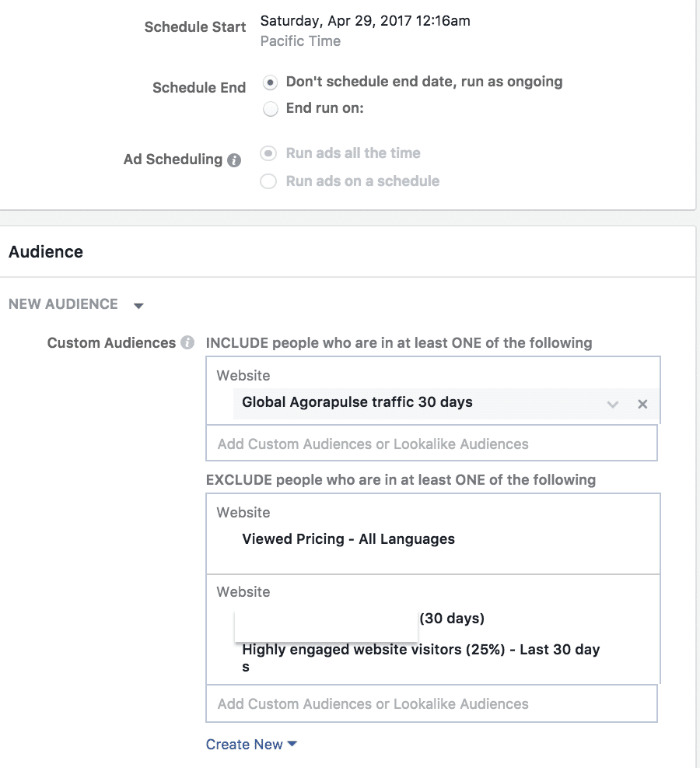The image size is (700, 768).
Task: Select Viewed Pricing - All Languages audience
Action: pyautogui.click(x=348, y=538)
